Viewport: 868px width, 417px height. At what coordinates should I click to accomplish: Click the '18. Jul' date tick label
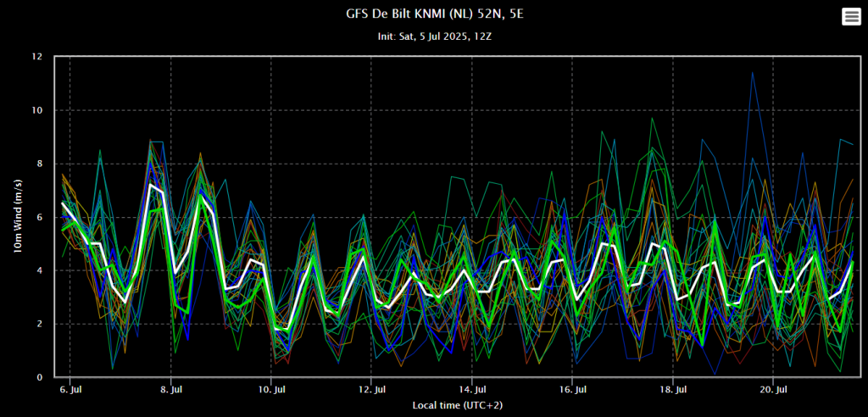[x=673, y=390]
